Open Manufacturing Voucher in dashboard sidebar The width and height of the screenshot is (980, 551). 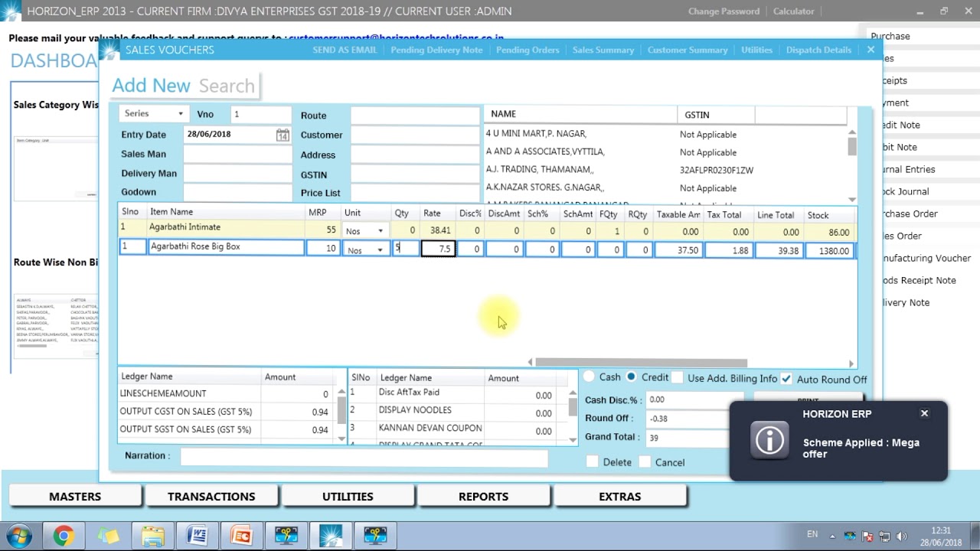coord(926,258)
